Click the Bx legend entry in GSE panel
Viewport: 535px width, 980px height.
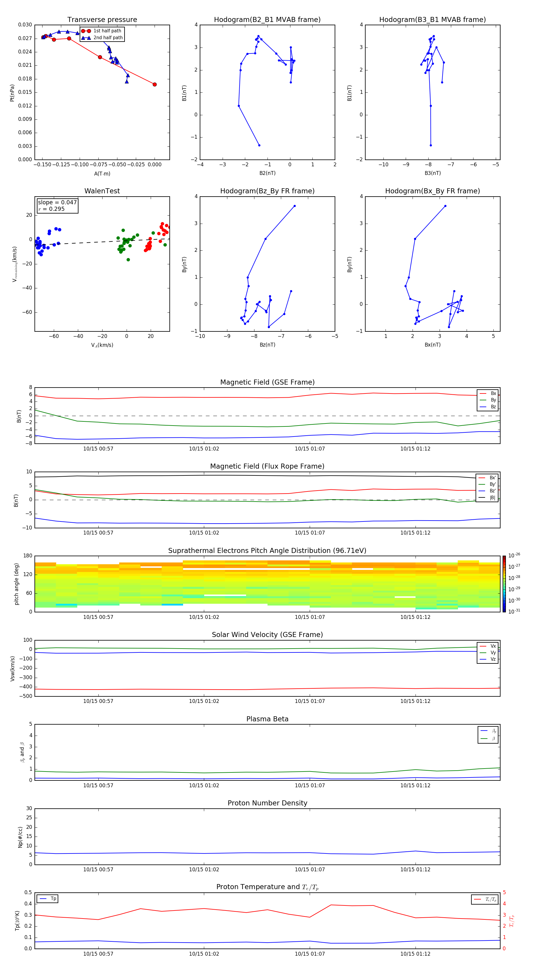488,393
